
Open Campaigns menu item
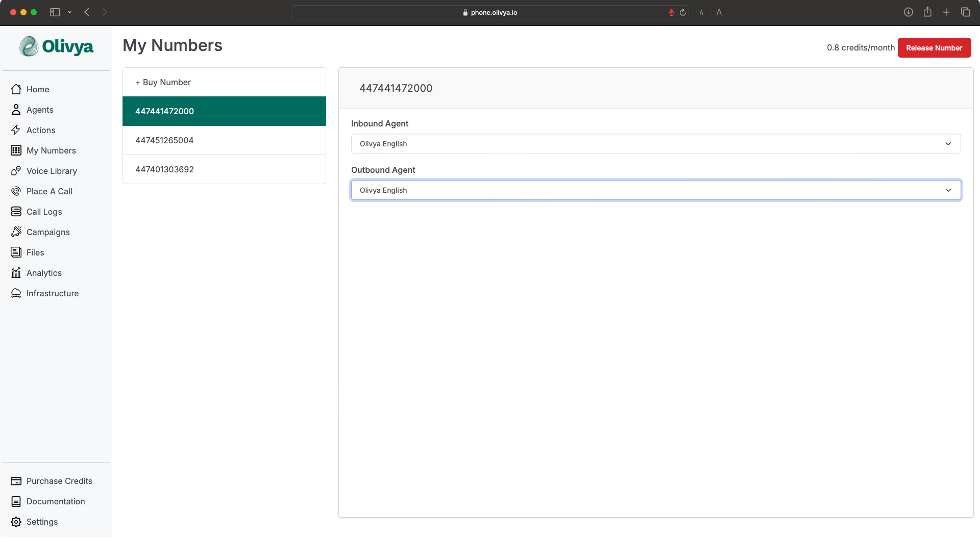tap(48, 232)
